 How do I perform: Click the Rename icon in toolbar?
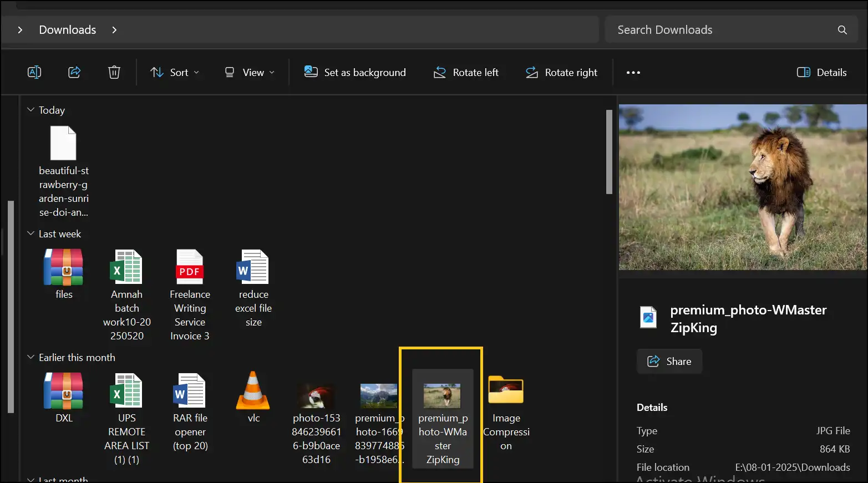pyautogui.click(x=34, y=72)
